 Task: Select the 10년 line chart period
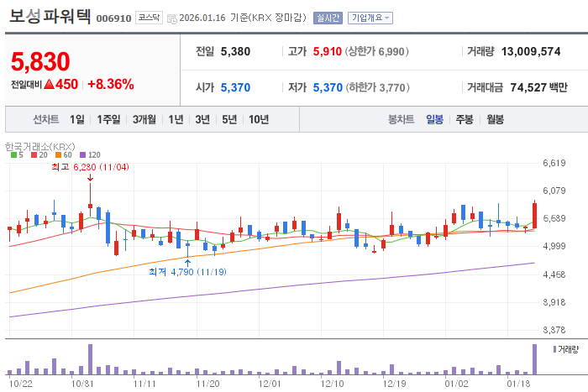pos(259,119)
